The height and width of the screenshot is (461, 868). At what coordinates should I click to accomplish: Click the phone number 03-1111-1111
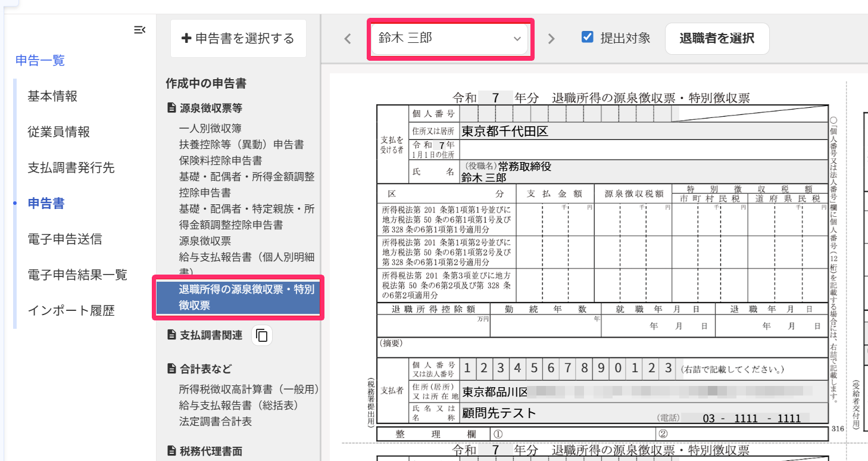(752, 418)
